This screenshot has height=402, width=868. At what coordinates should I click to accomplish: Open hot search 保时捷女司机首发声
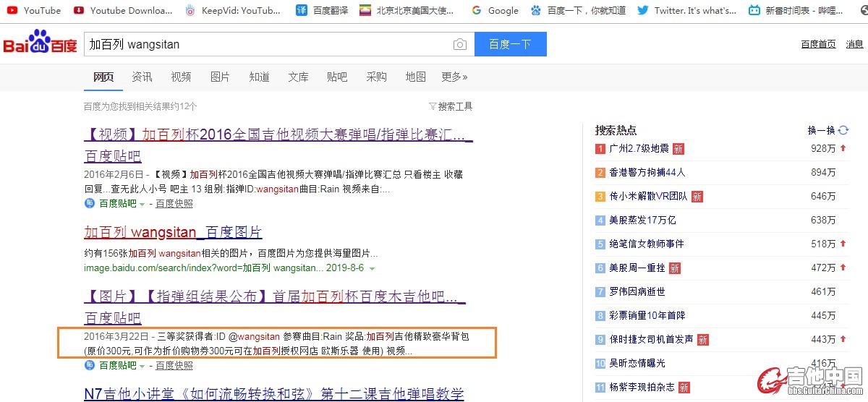click(x=651, y=339)
